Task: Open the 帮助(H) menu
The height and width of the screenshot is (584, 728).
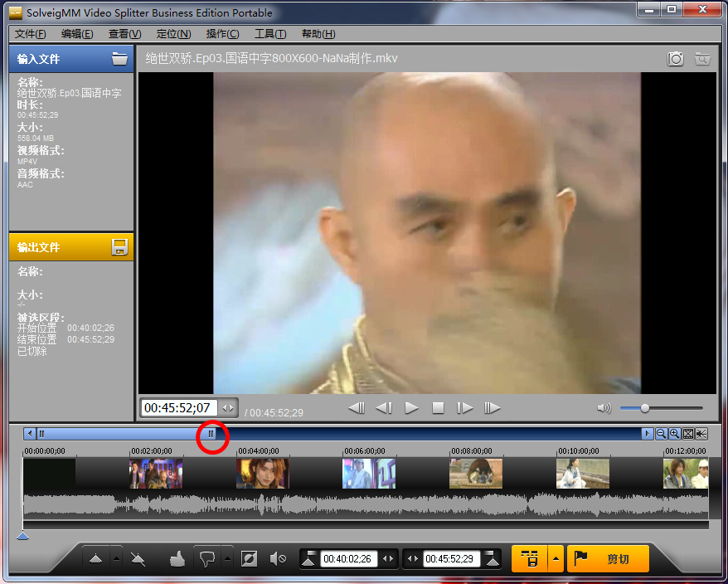Action: (318, 34)
